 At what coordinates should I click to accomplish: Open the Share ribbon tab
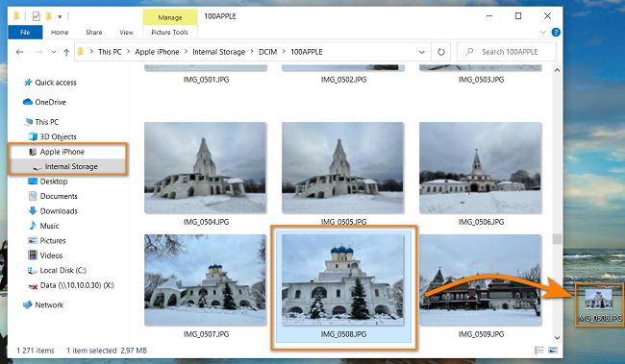click(x=93, y=33)
